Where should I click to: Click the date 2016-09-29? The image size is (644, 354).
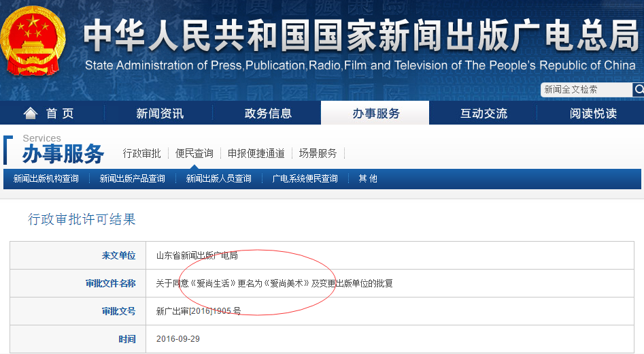[x=178, y=339]
